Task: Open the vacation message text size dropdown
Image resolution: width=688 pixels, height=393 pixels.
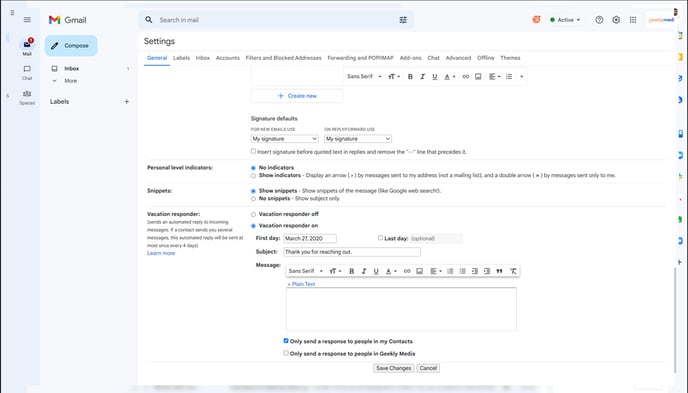Action: (x=335, y=271)
